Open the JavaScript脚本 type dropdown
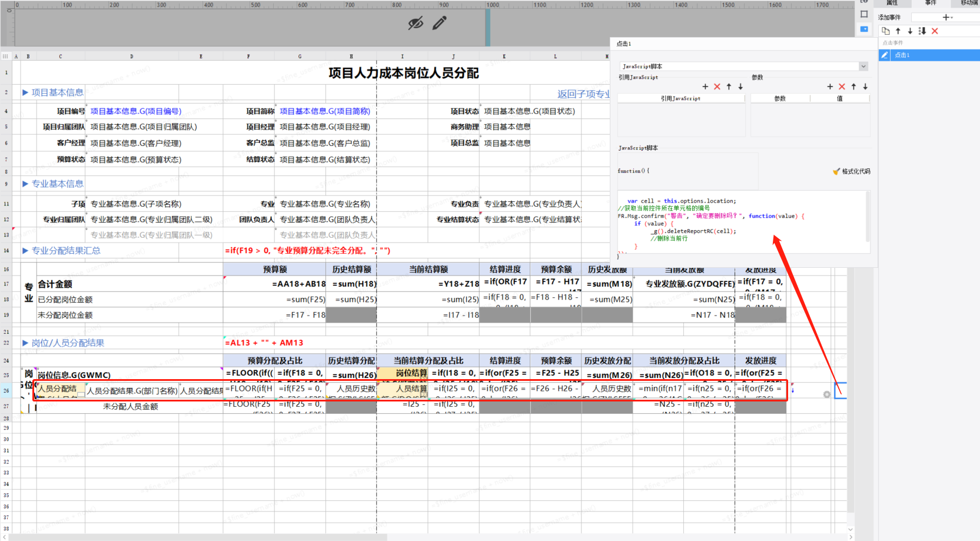The height and width of the screenshot is (541, 980). point(863,67)
